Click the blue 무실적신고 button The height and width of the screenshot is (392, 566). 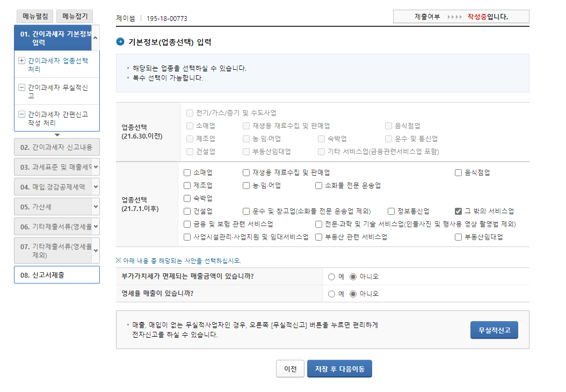[494, 330]
